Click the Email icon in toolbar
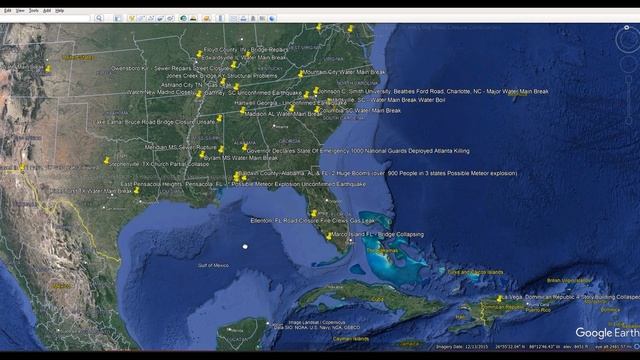This screenshot has height=360, width=640. point(233,18)
